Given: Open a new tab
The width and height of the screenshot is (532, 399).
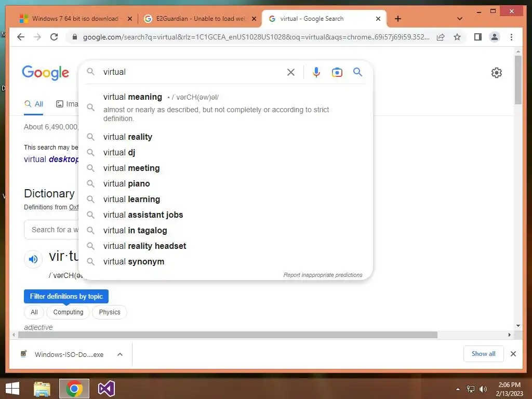Looking at the screenshot, I should 398,19.
